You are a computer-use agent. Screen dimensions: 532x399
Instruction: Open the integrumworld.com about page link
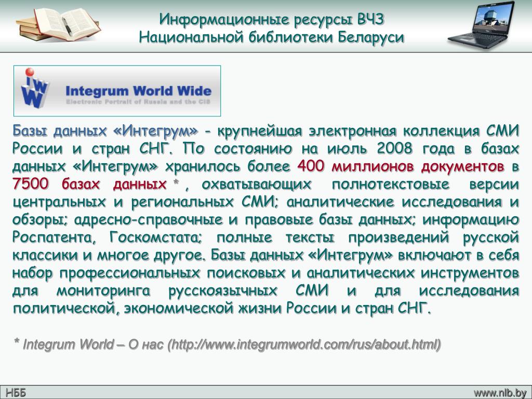tap(304, 344)
